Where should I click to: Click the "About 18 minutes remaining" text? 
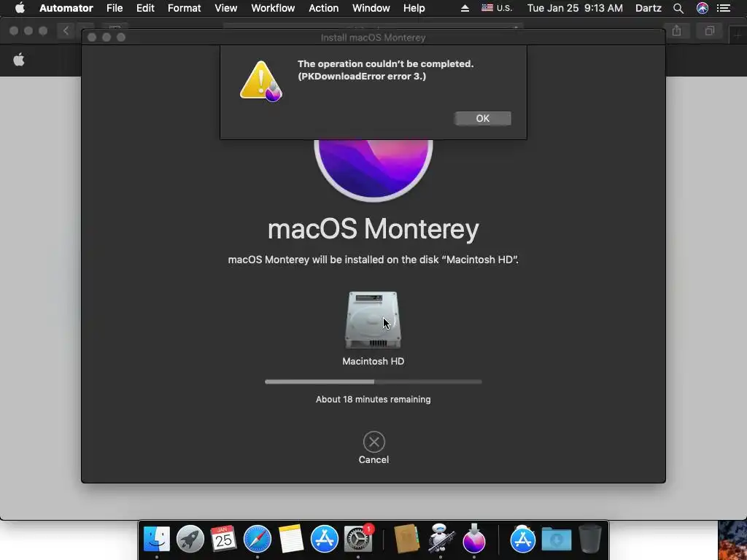tap(373, 400)
